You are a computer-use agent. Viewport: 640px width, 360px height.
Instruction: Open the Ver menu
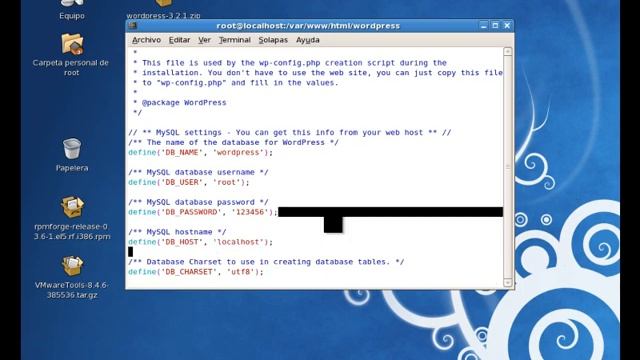click(x=204, y=40)
